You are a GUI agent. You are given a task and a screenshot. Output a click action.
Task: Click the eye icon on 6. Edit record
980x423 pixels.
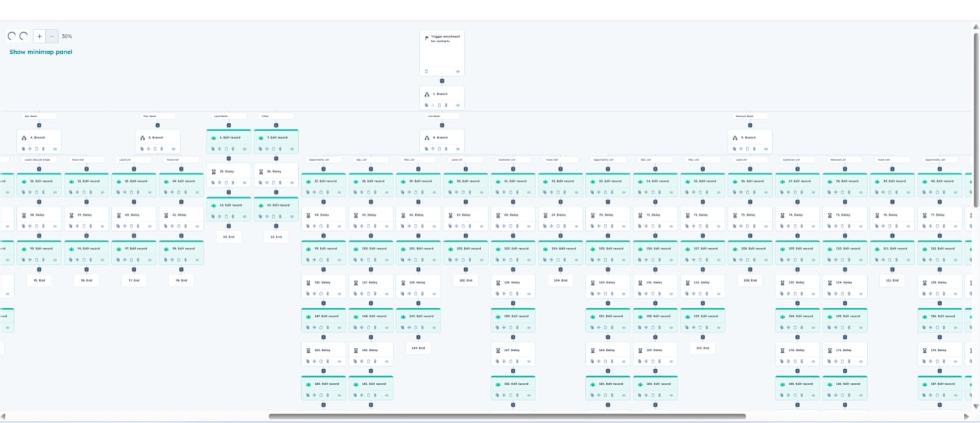pyautogui.click(x=244, y=148)
